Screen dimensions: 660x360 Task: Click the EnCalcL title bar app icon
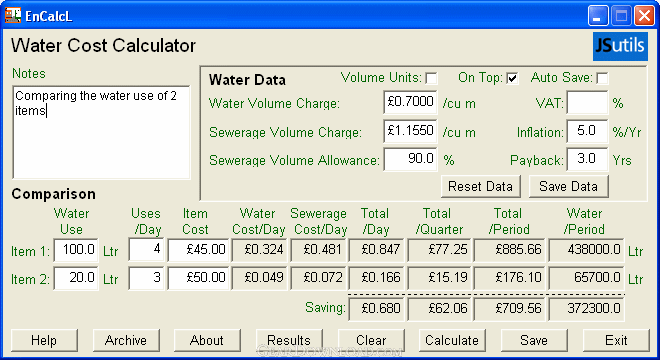[x=13, y=15]
